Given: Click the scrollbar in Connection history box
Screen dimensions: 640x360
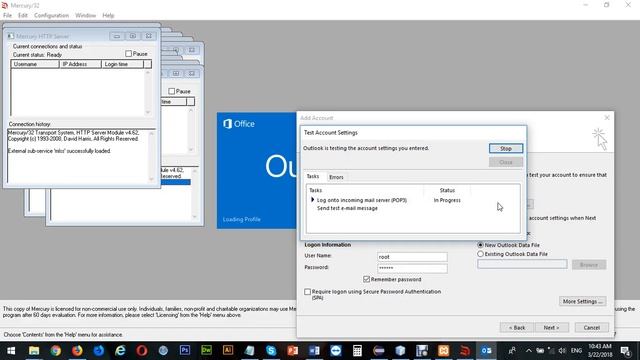Looking at the screenshot, I should tap(151, 156).
